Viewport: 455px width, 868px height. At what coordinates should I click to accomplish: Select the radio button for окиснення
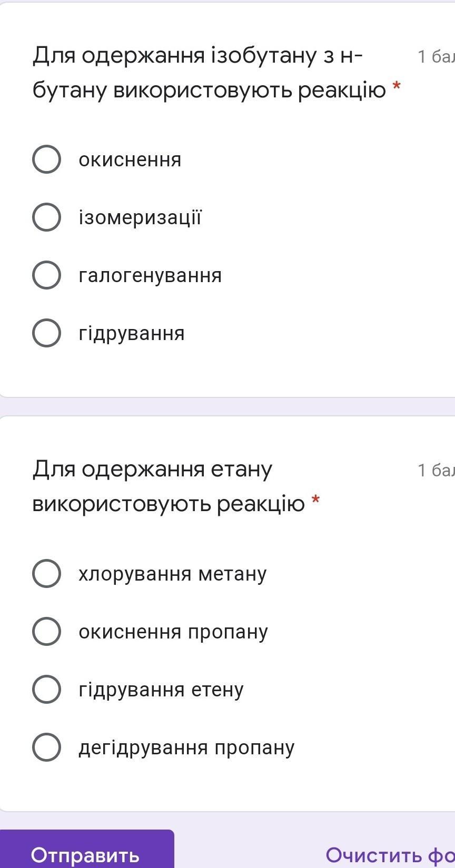click(46, 159)
